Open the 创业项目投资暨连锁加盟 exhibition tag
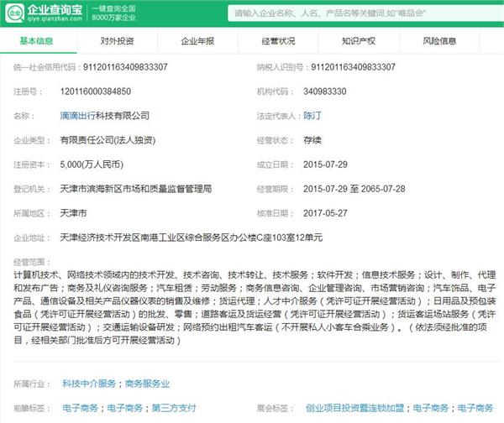The width and height of the screenshot is (504, 423). tap(354, 408)
